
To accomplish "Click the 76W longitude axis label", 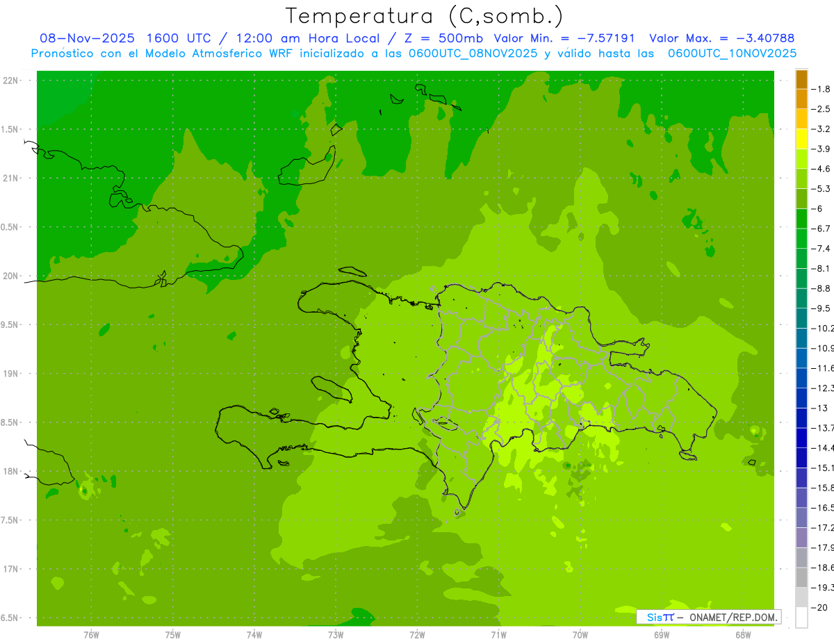I will (91, 635).
